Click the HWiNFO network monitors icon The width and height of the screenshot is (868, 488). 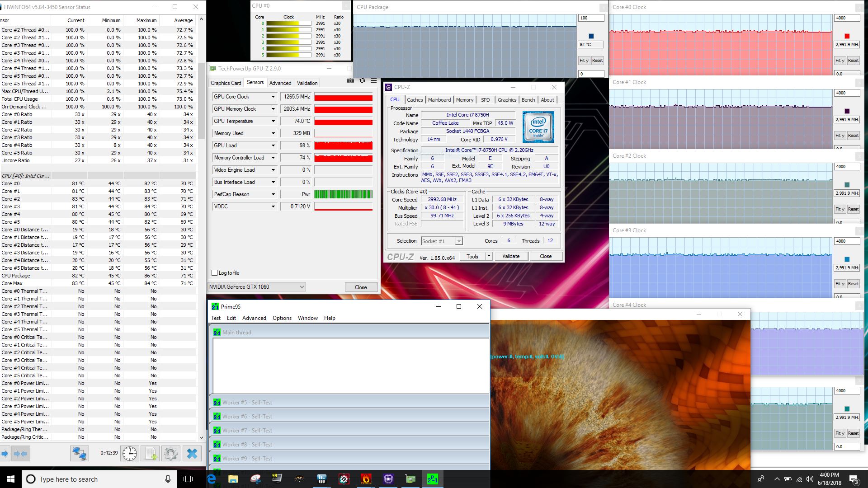(x=79, y=453)
